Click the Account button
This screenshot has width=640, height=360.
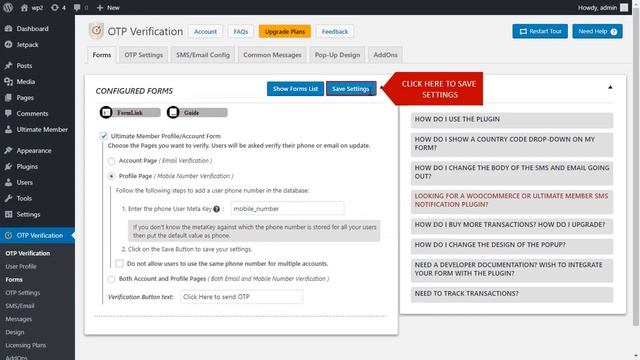[205, 31]
